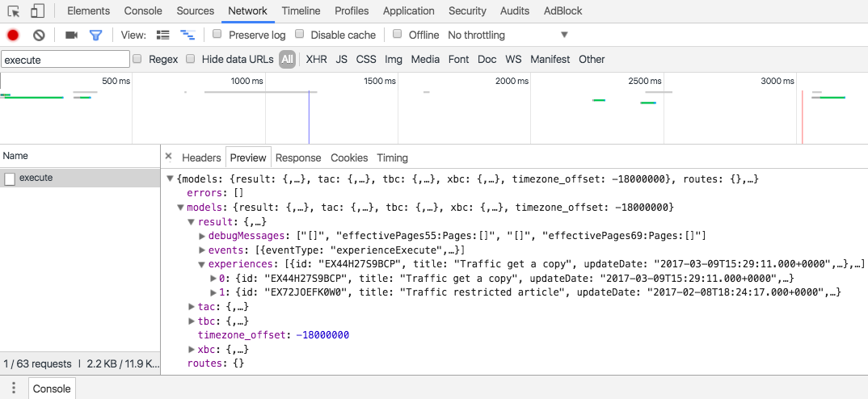The height and width of the screenshot is (399, 868).
Task: Open the No throttling dropdown
Action: click(508, 35)
